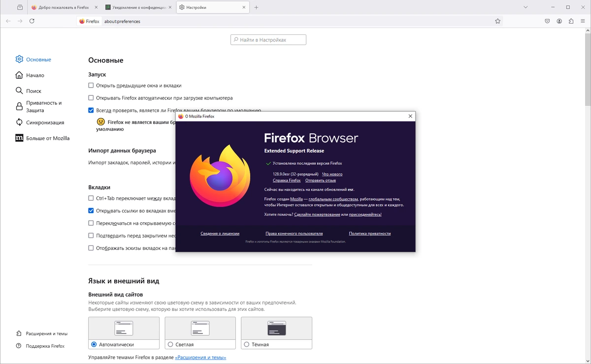Toggle Переключаться на открываемую checkbox
The image size is (591, 364).
91,223
